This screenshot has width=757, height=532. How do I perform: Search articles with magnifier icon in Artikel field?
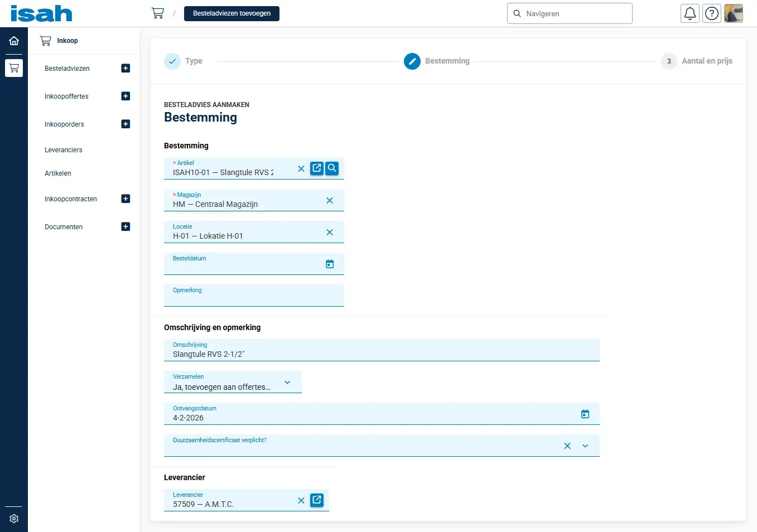pos(332,168)
